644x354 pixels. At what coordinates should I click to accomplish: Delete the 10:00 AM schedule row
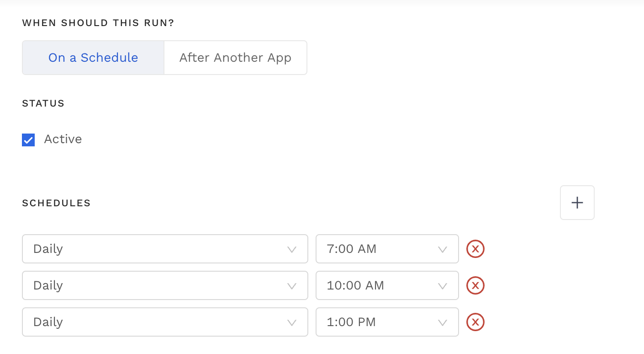[x=475, y=286]
